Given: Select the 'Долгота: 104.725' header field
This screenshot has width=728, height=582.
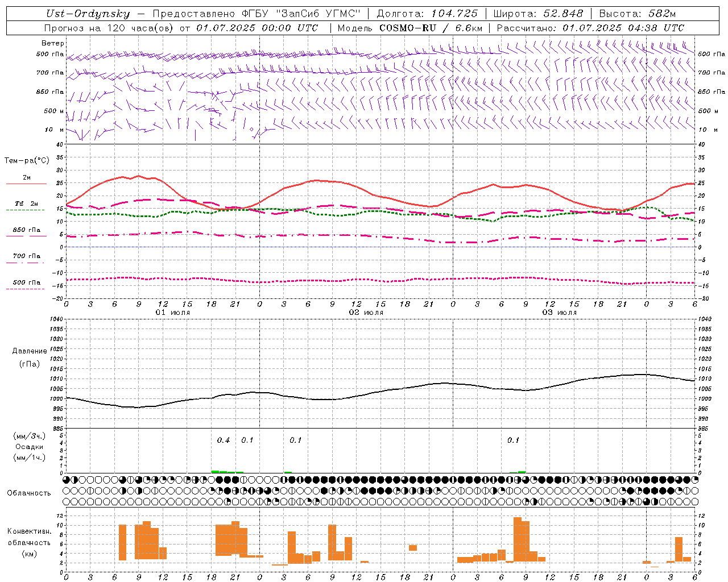Looking at the screenshot, I should tap(427, 14).
